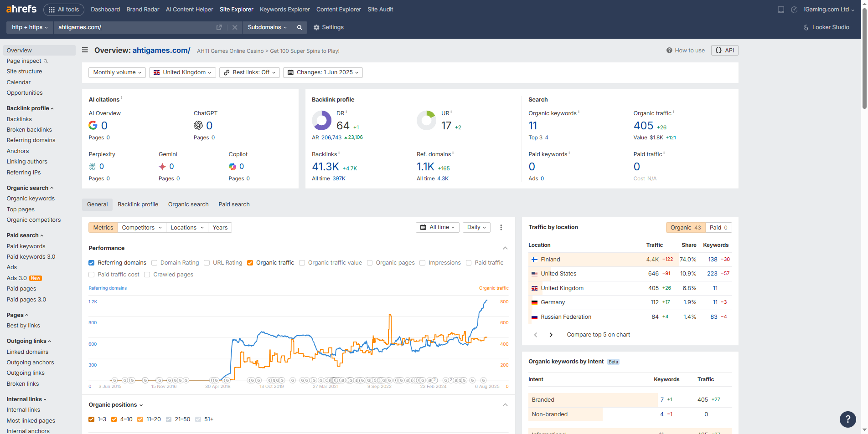
Task: Click the Google AI Overview icon
Action: [93, 125]
